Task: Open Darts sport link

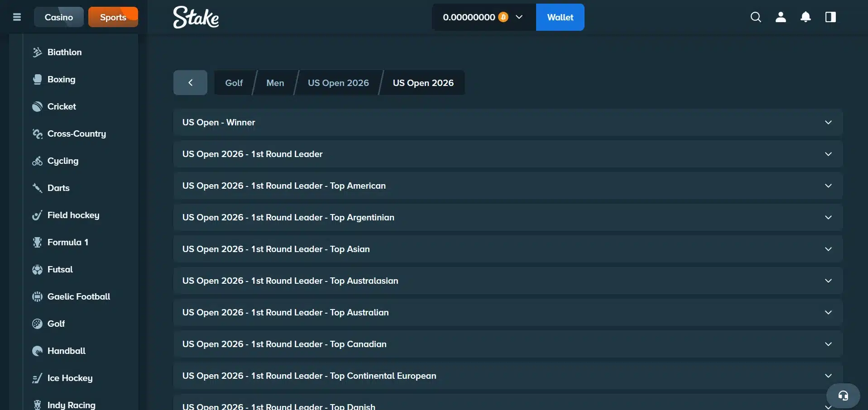Action: coord(58,188)
